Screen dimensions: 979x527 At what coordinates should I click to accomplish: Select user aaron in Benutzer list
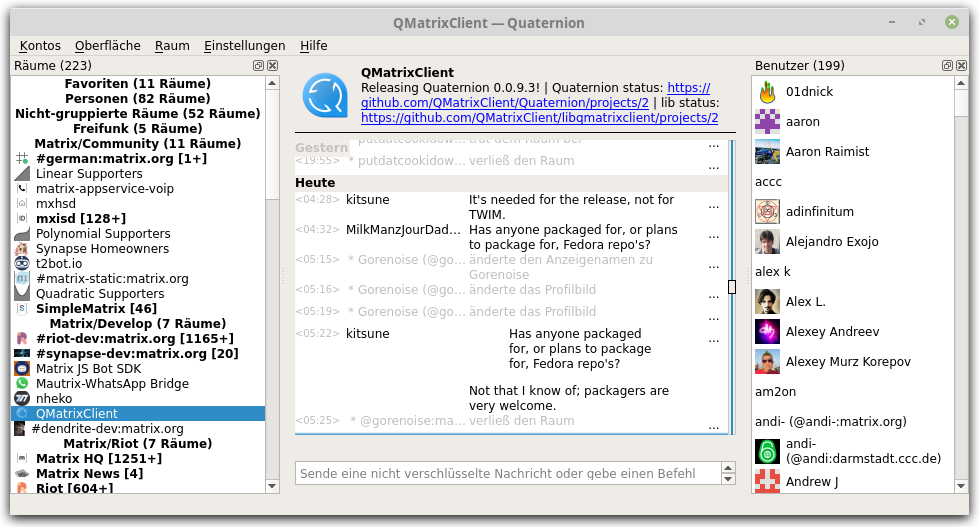(853, 122)
